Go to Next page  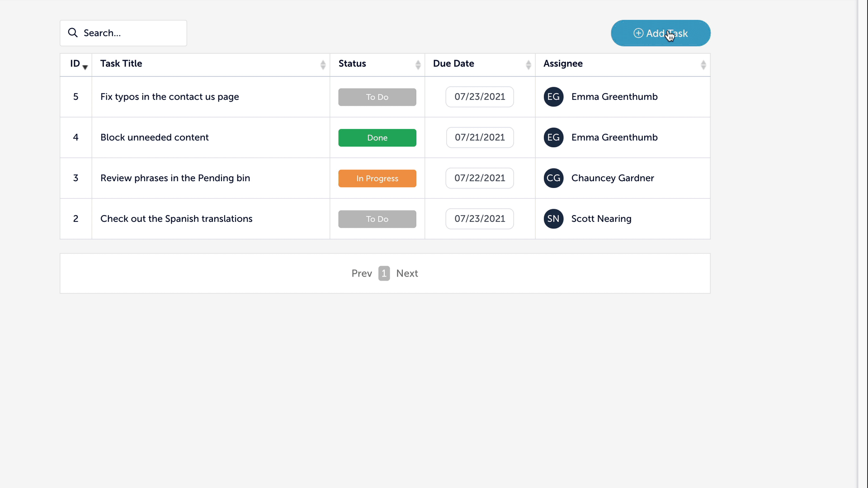[407, 273]
